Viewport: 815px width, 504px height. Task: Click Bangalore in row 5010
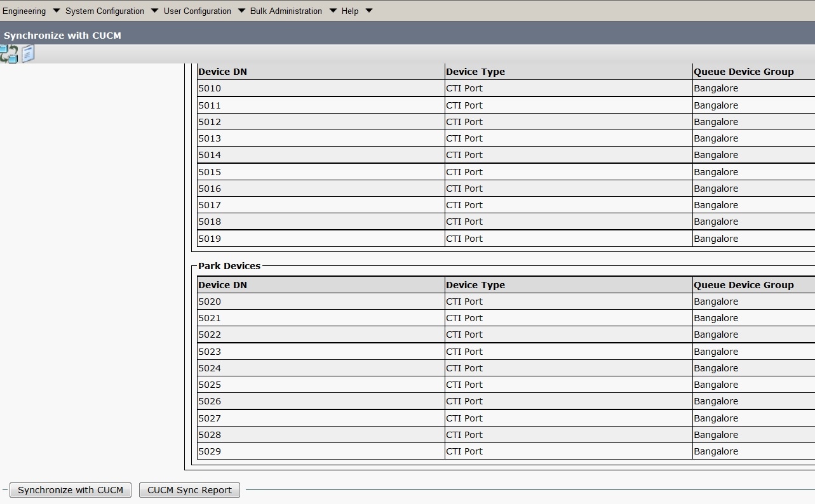point(716,88)
